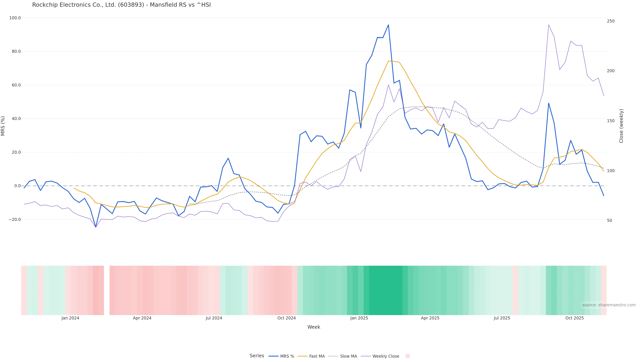The width and height of the screenshot is (644, 362).
Task: Click the 250 Close axis tick
Action: tap(610, 21)
